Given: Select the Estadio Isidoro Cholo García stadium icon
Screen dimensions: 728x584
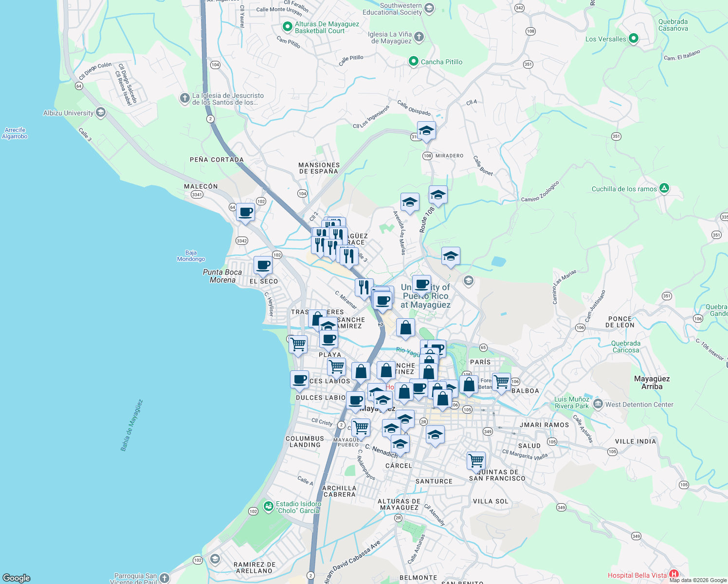Looking at the screenshot, I should tap(268, 507).
